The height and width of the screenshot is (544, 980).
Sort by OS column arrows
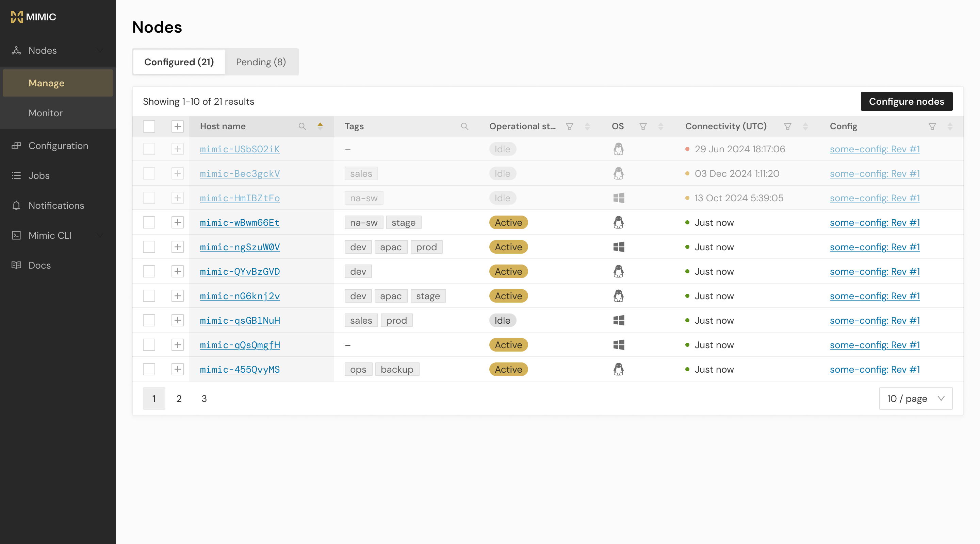point(660,126)
